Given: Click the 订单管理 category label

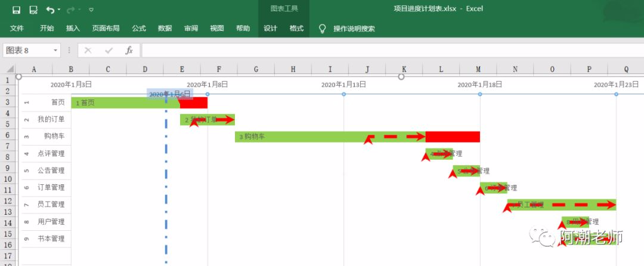Looking at the screenshot, I should click(x=51, y=187).
